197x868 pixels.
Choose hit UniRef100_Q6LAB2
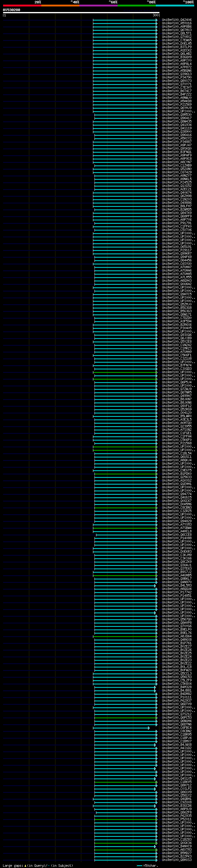click(x=177, y=54)
